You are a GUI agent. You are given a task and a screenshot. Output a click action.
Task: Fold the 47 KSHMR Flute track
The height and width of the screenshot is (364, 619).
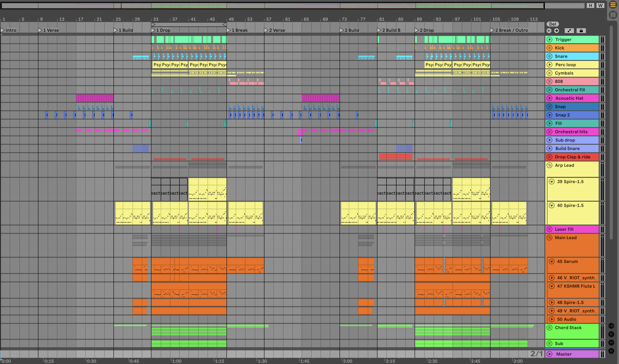click(x=552, y=286)
